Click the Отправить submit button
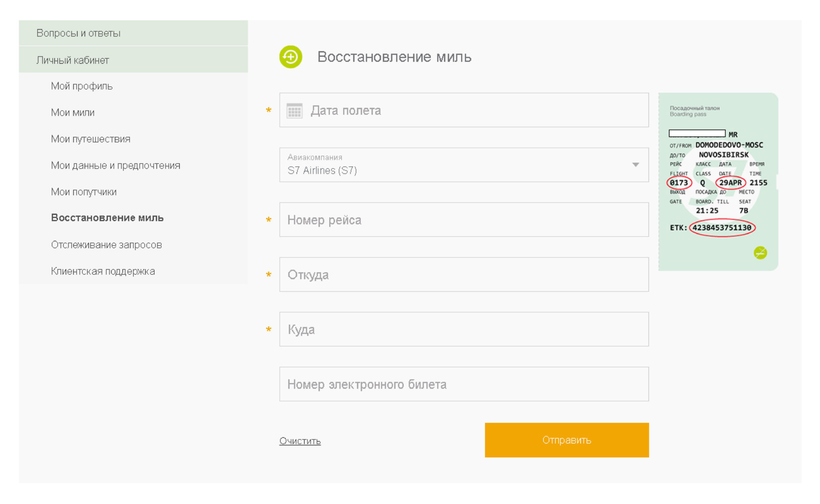Image resolution: width=820 pixels, height=504 pixels. click(x=567, y=440)
